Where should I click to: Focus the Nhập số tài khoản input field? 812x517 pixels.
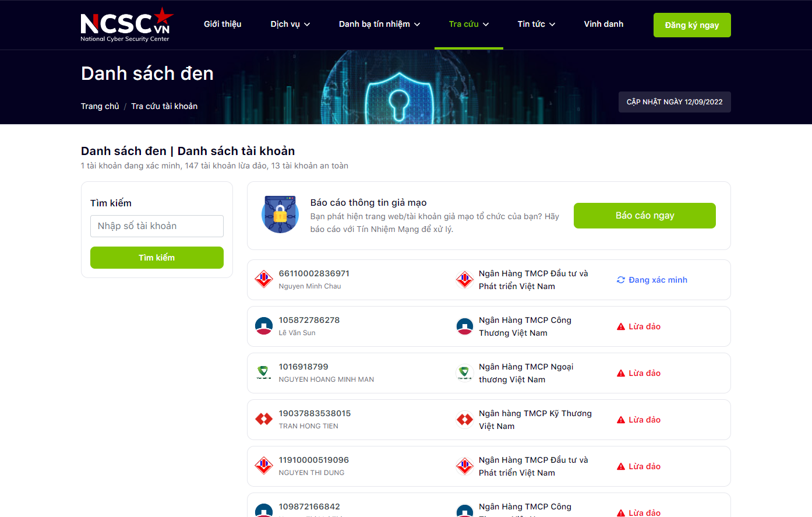point(157,226)
